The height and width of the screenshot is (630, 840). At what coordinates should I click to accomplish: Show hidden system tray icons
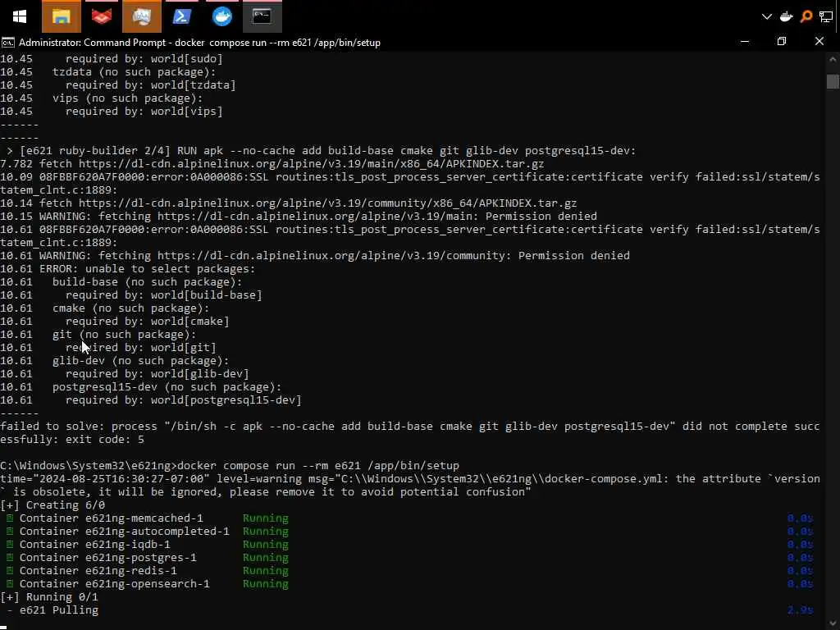[767, 16]
